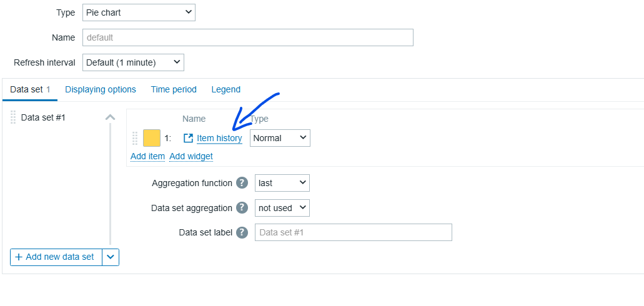Click the drag handle beside the yellow item

(x=135, y=139)
